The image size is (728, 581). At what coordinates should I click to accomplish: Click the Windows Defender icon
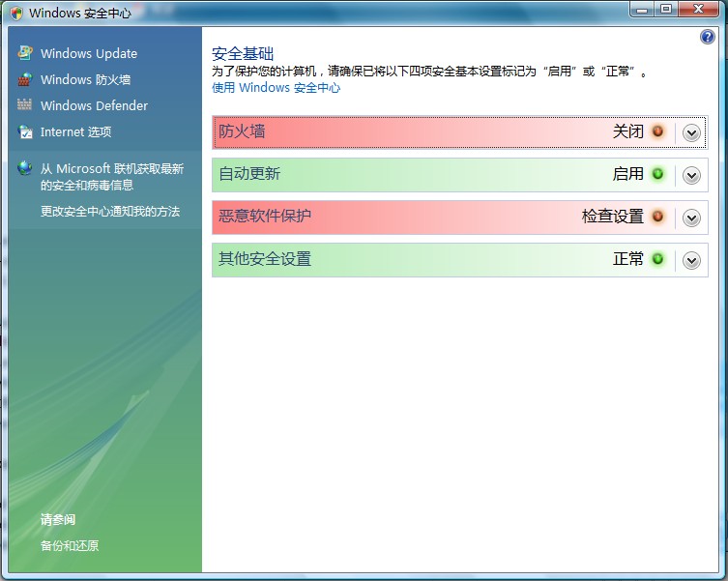click(x=24, y=105)
